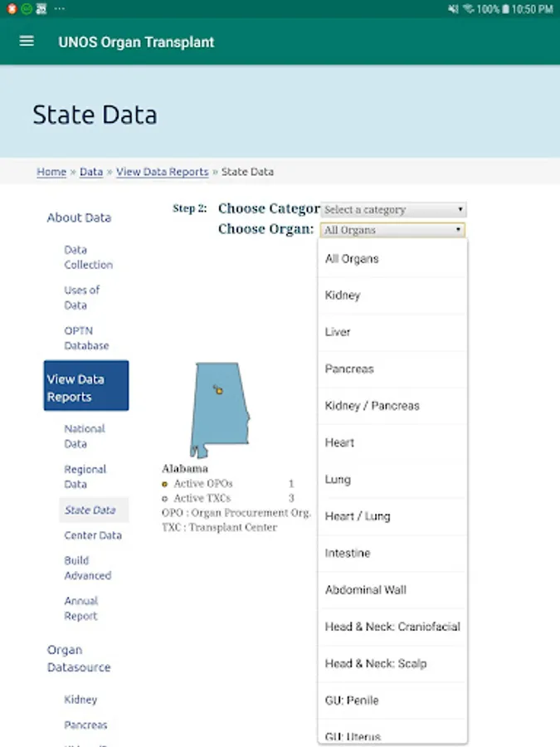Select View Data Reports sidebar section
This screenshot has height=747, width=560.
(85, 386)
